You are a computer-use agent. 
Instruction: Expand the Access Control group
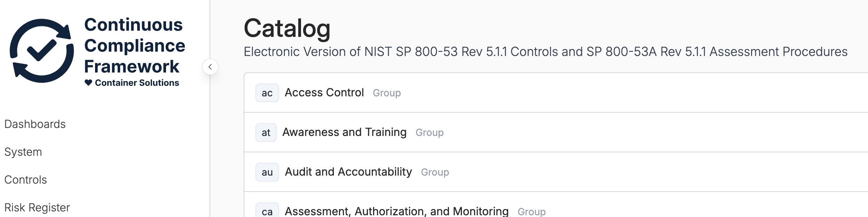pyautogui.click(x=324, y=93)
